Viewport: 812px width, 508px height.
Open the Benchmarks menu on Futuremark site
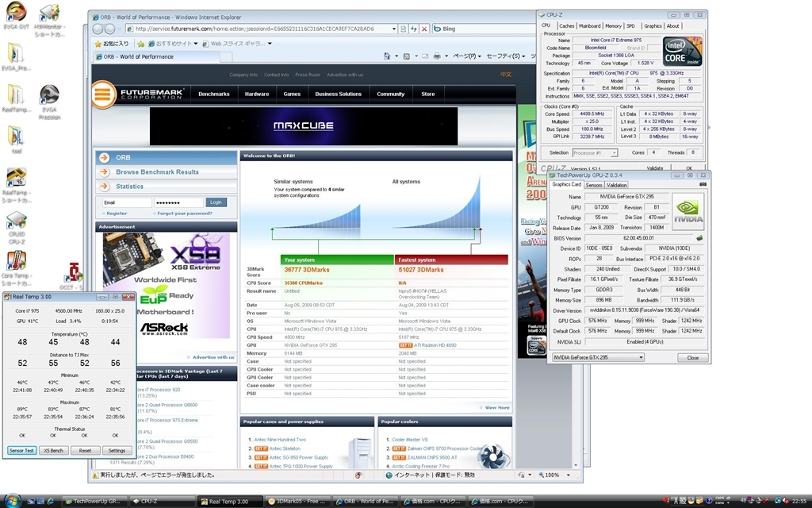214,94
